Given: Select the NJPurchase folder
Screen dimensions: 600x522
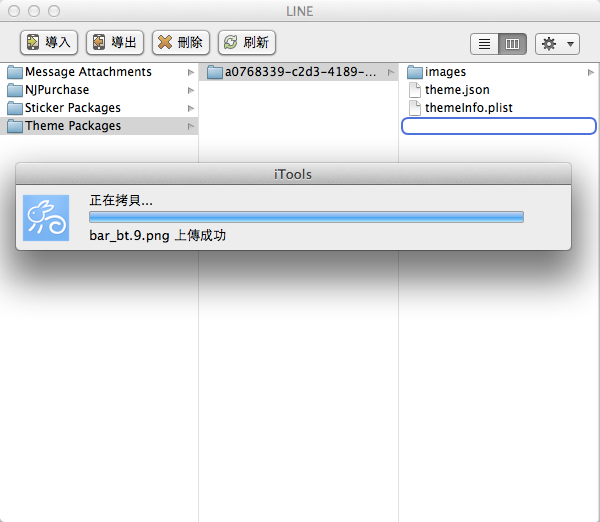Looking at the screenshot, I should click(x=99, y=90).
